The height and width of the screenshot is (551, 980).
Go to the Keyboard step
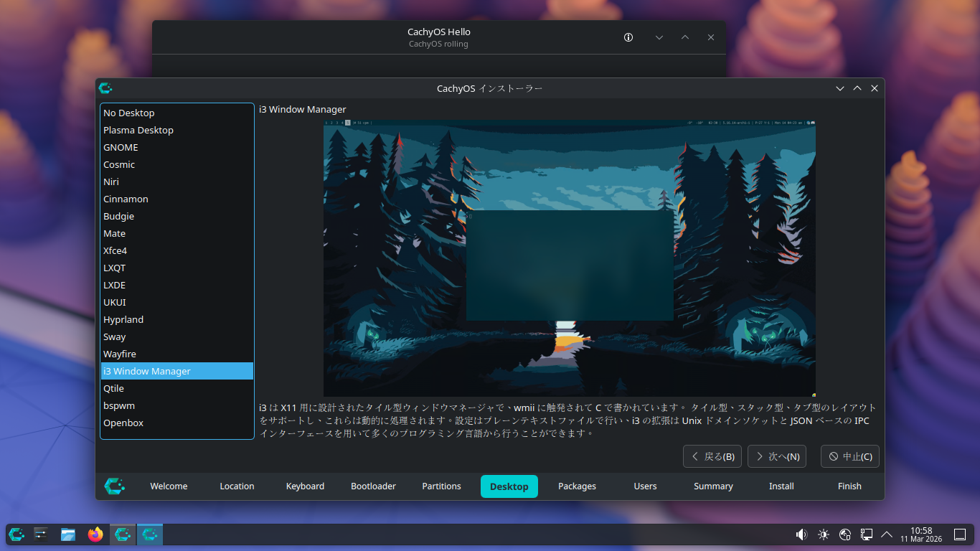click(x=305, y=486)
